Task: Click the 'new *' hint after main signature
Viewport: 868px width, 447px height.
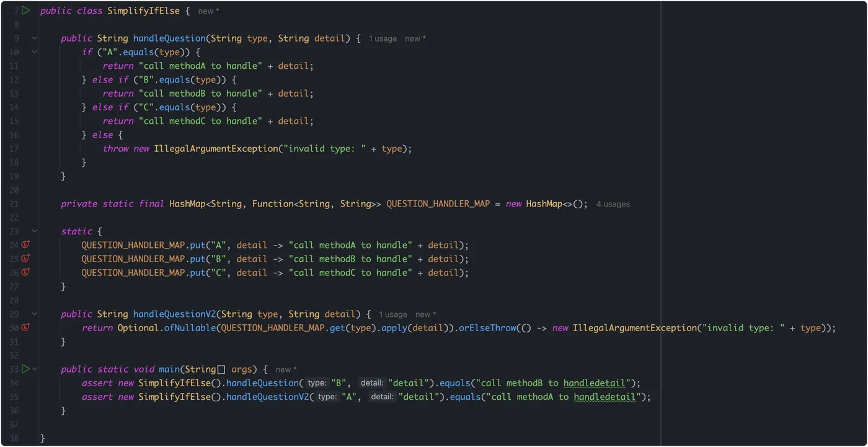Action: click(x=286, y=370)
